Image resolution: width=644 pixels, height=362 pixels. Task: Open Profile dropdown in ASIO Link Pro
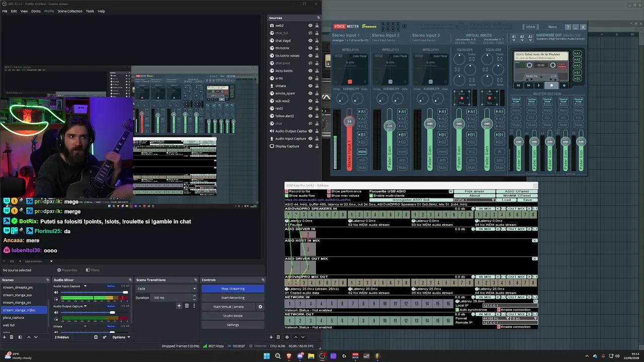(474, 200)
